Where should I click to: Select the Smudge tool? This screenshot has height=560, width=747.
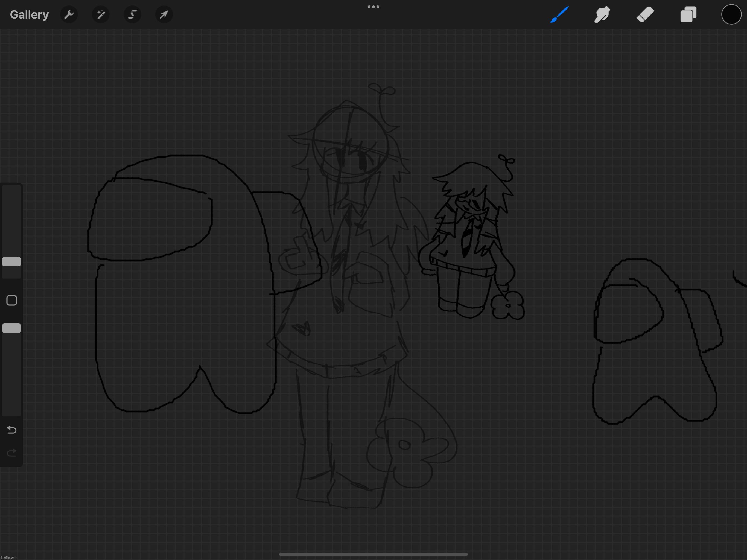(x=602, y=14)
